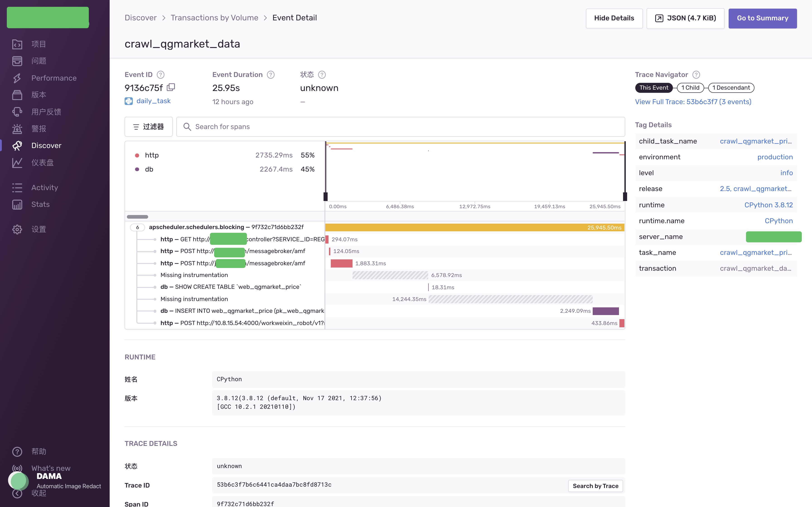Click the Event Duration help icon

pos(271,74)
